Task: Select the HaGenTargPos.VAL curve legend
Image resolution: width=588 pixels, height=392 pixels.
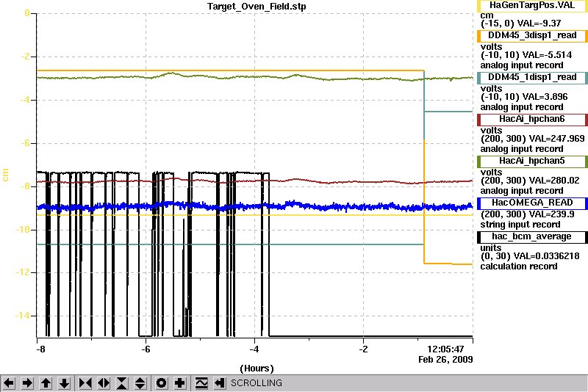Action: [x=532, y=6]
